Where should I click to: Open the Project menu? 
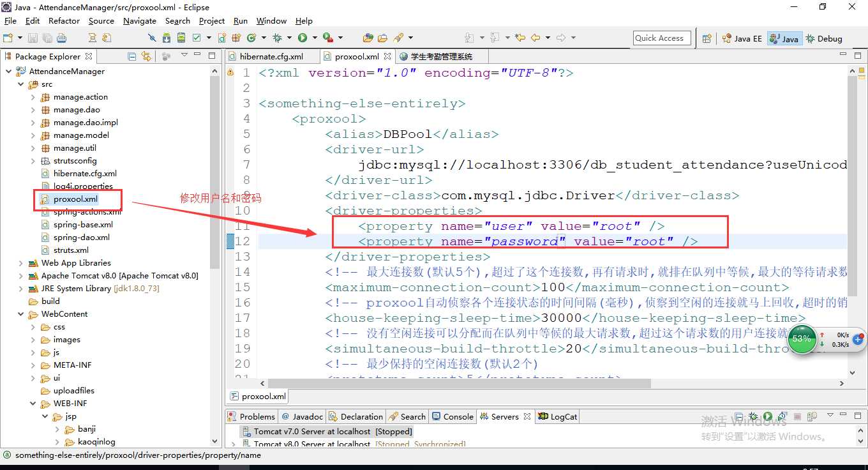[212, 20]
